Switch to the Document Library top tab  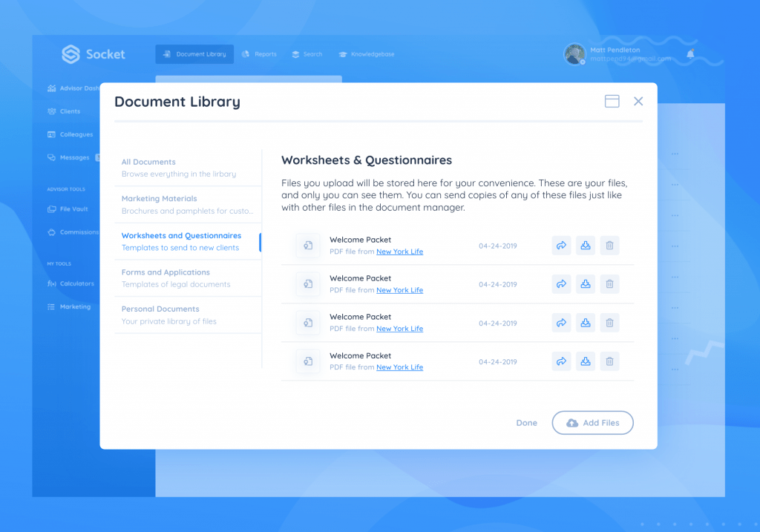point(194,54)
